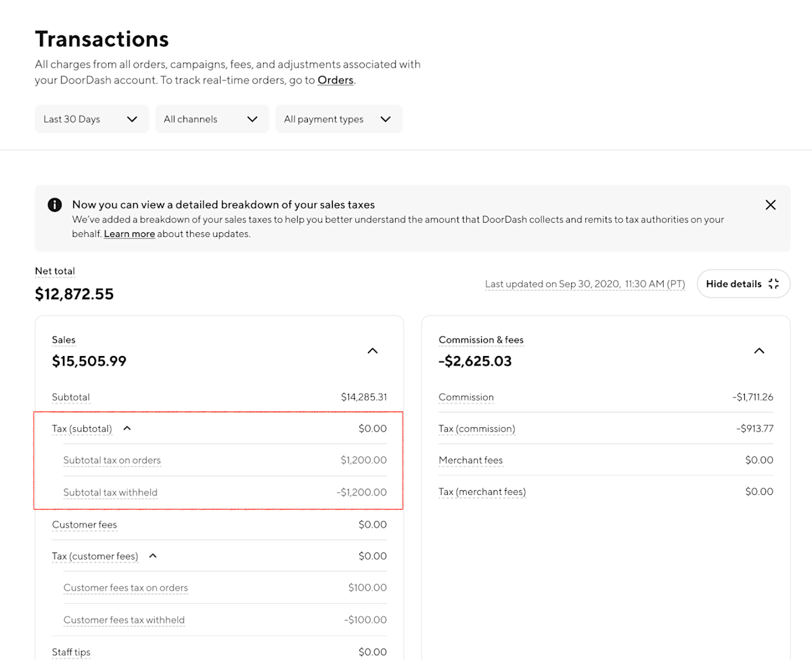The image size is (812, 660).
Task: Click the Commission line item
Action: tap(466, 397)
